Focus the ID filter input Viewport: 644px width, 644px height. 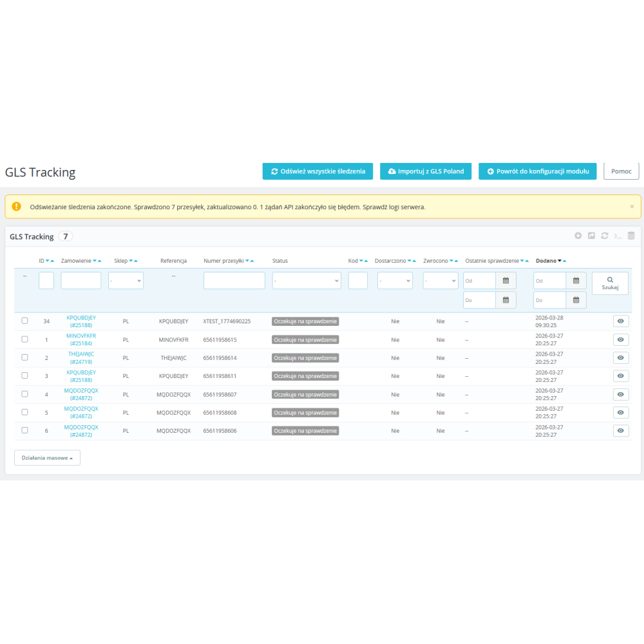tap(46, 281)
